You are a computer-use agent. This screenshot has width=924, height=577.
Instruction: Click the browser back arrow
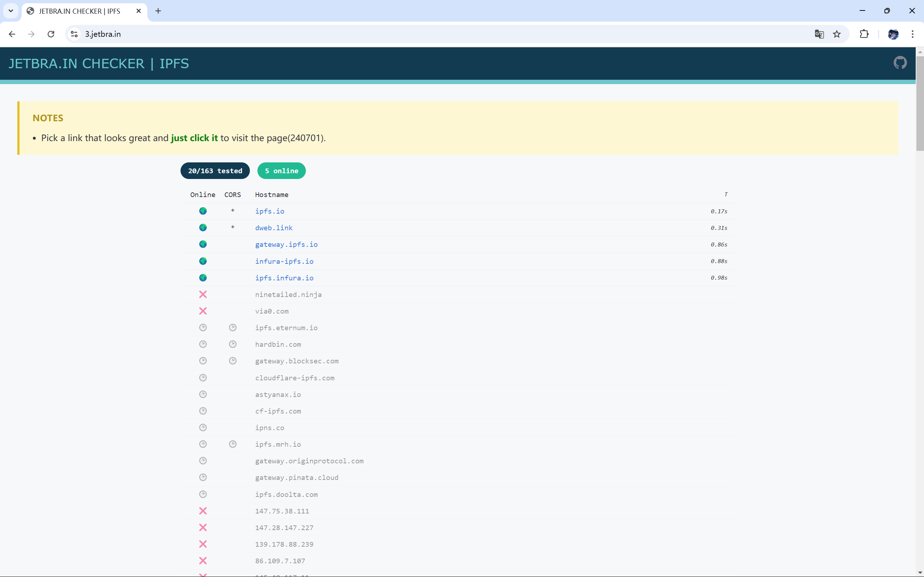(x=12, y=34)
